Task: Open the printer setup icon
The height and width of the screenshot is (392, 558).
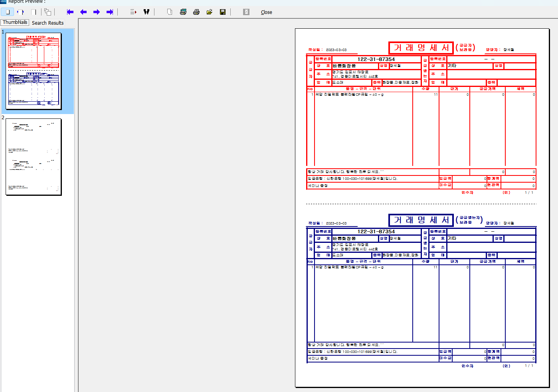Action: (x=183, y=12)
